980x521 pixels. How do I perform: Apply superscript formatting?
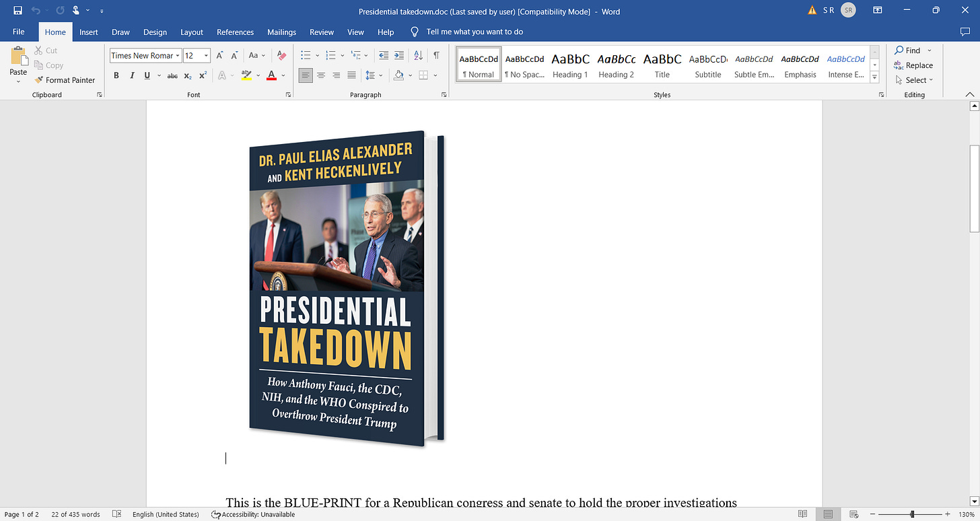point(203,75)
